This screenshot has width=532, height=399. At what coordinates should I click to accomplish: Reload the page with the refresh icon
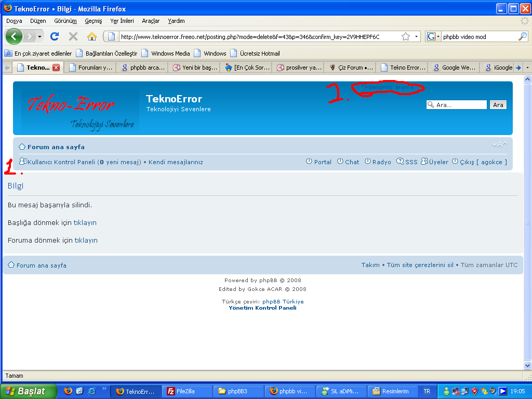coord(55,36)
